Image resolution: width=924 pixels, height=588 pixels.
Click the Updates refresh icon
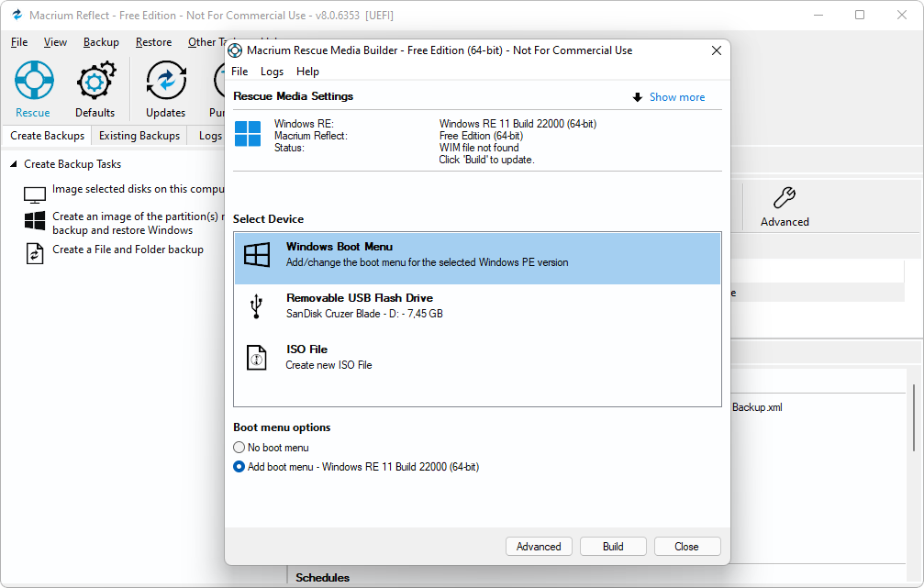click(165, 83)
